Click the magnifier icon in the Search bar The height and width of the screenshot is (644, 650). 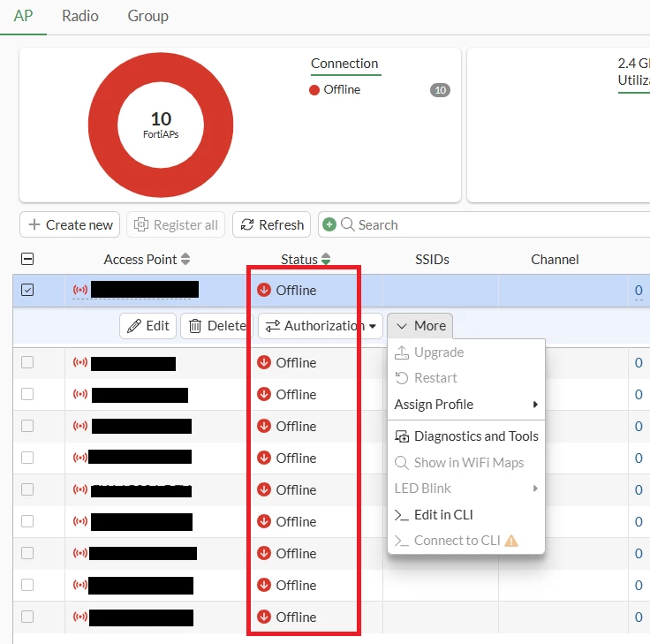[347, 224]
